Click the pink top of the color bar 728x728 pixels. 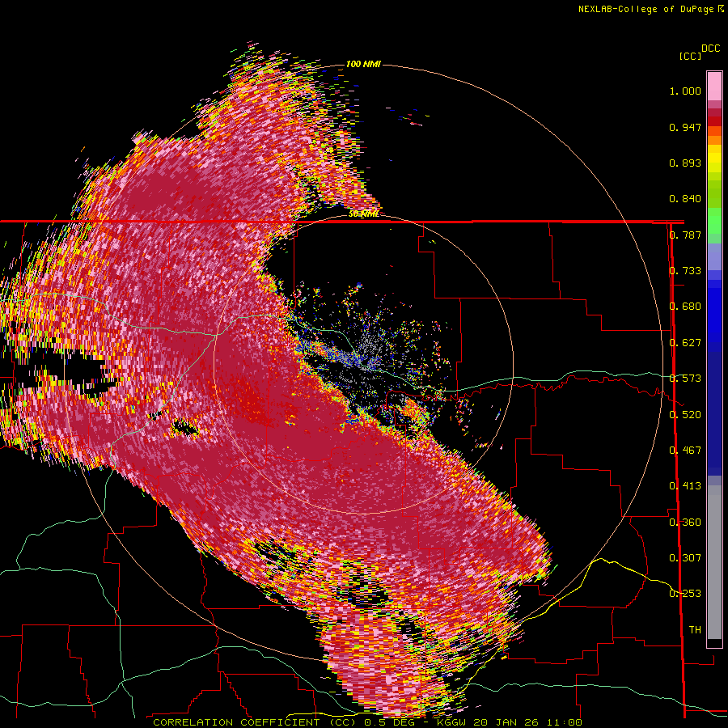(714, 86)
